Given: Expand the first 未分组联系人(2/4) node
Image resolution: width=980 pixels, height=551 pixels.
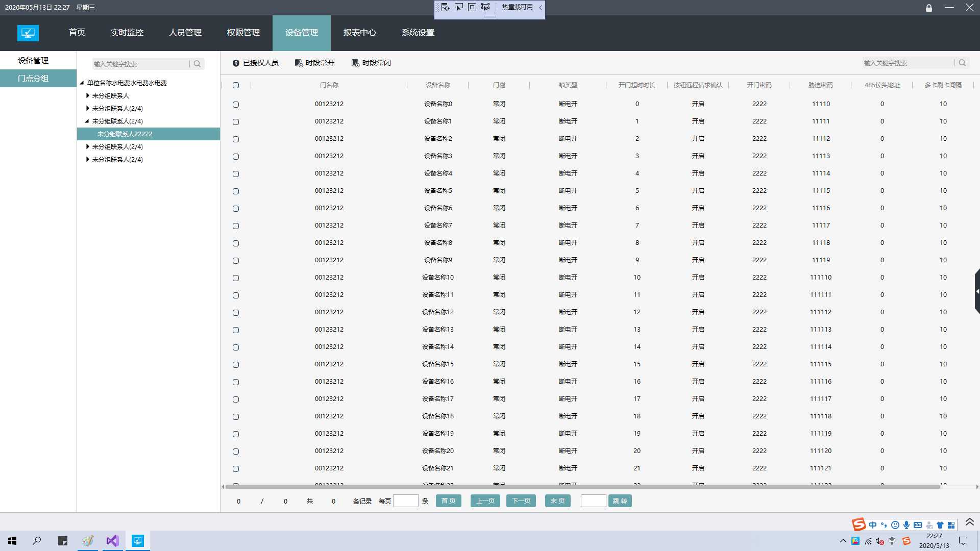Looking at the screenshot, I should [x=88, y=108].
